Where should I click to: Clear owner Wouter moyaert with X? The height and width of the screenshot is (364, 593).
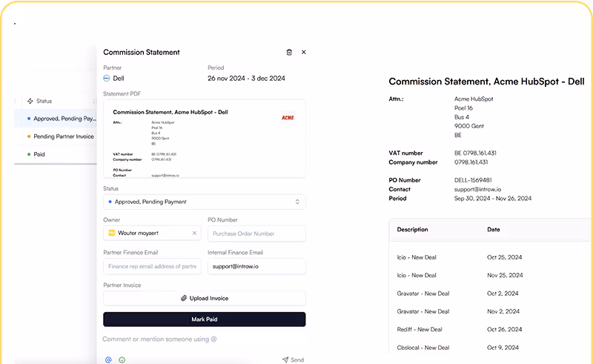[x=194, y=233]
